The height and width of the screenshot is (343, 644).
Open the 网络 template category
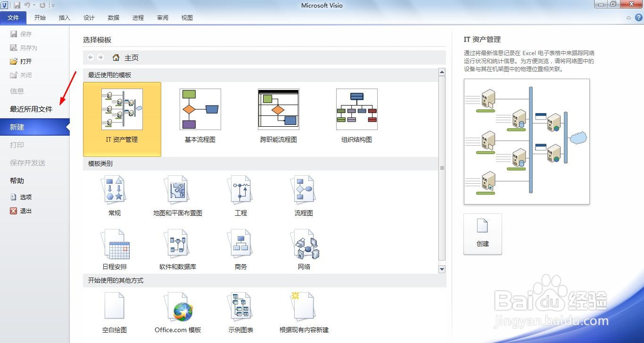(x=304, y=250)
